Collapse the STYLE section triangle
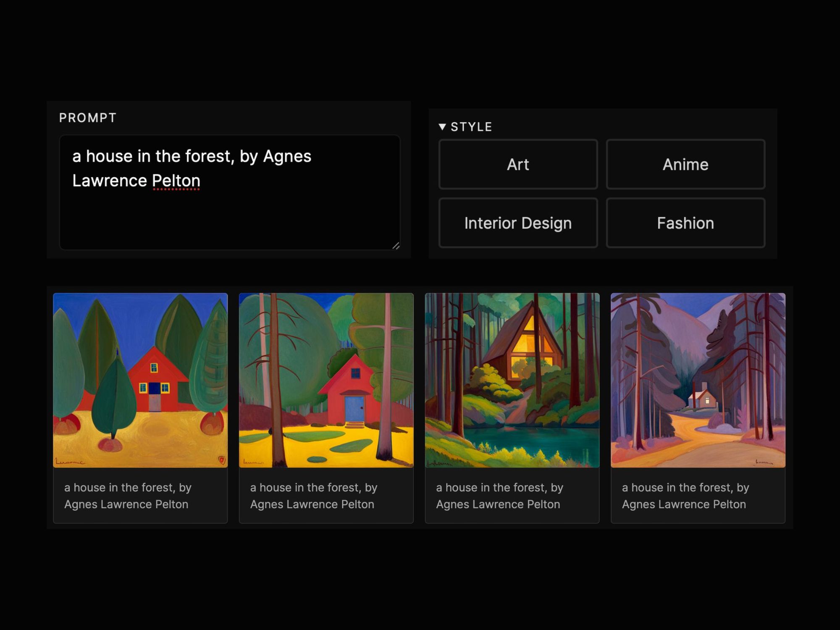The height and width of the screenshot is (630, 840). 442,126
